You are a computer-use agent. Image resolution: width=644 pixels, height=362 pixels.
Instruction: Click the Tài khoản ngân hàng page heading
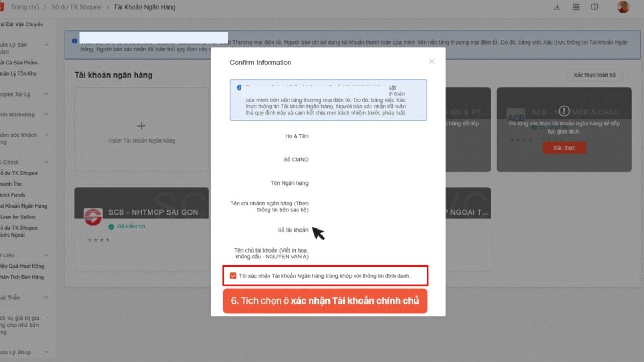coord(113,75)
